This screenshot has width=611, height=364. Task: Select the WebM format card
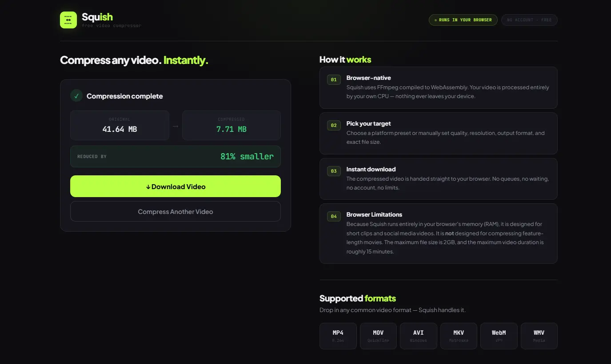499,336
